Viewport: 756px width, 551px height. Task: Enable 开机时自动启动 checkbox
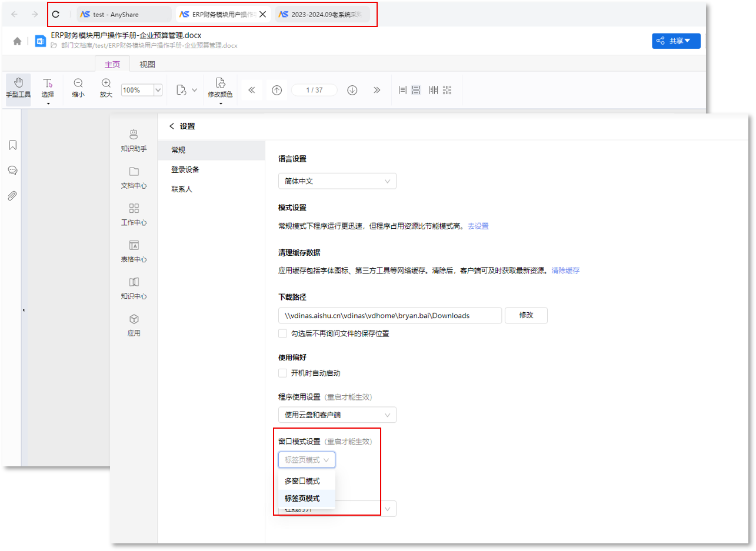pyautogui.click(x=283, y=373)
